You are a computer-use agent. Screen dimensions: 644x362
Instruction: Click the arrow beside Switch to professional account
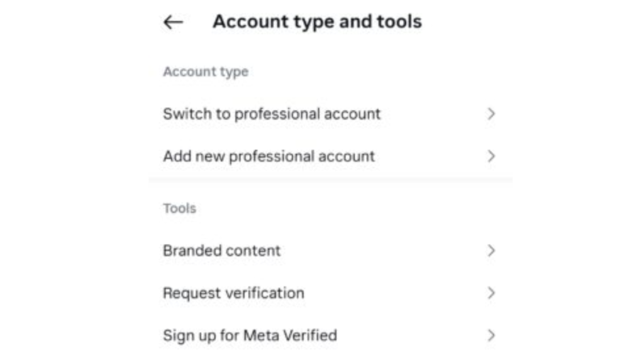pyautogui.click(x=492, y=114)
